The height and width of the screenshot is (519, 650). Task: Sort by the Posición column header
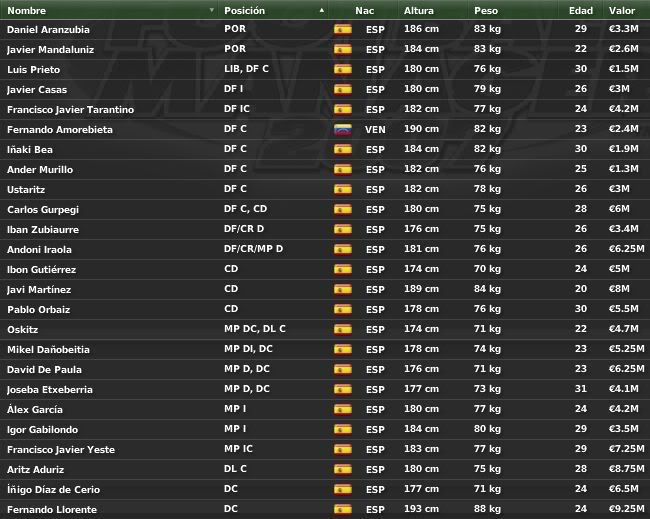[245, 10]
